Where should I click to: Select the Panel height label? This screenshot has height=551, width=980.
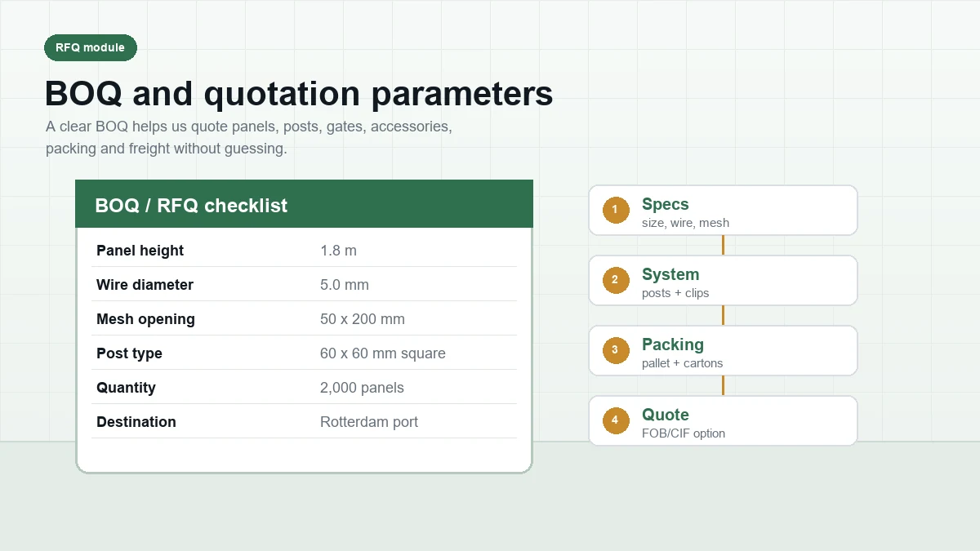click(x=140, y=251)
